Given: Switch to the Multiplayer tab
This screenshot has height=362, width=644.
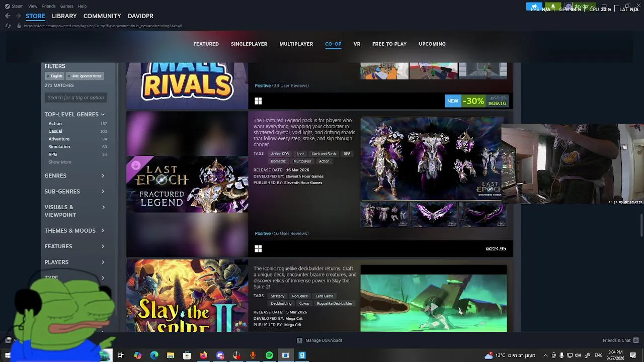Looking at the screenshot, I should 296,44.
